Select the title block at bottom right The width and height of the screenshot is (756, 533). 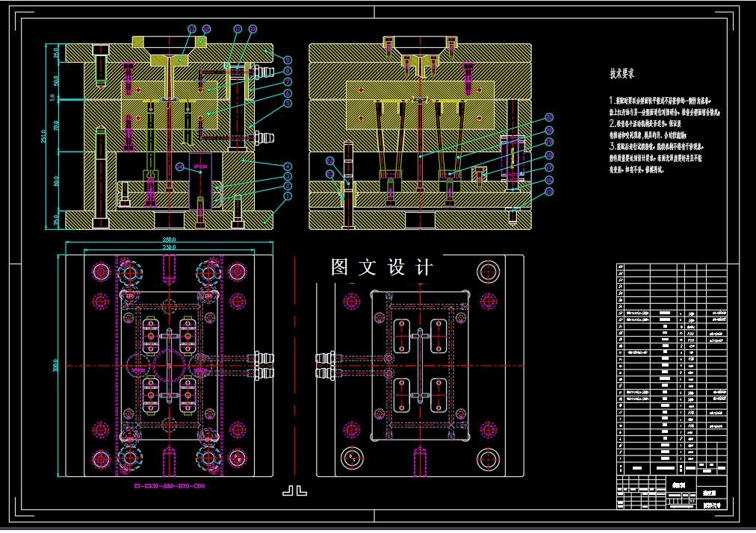click(672, 492)
